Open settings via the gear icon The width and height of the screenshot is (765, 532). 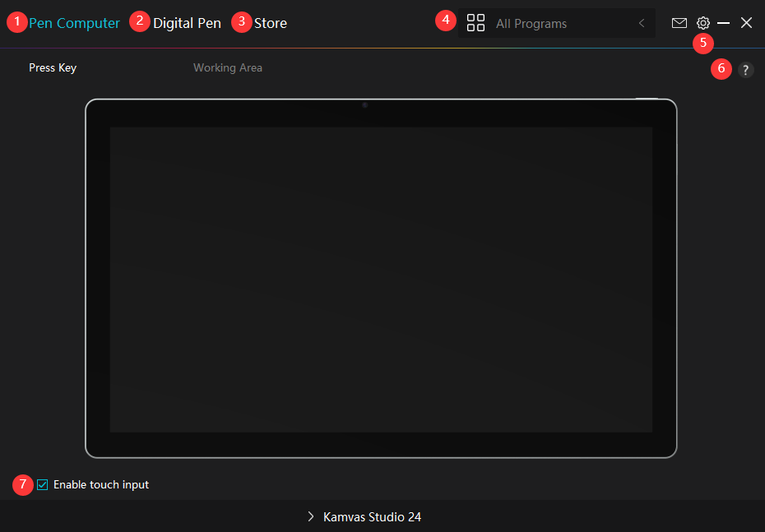[x=703, y=23]
